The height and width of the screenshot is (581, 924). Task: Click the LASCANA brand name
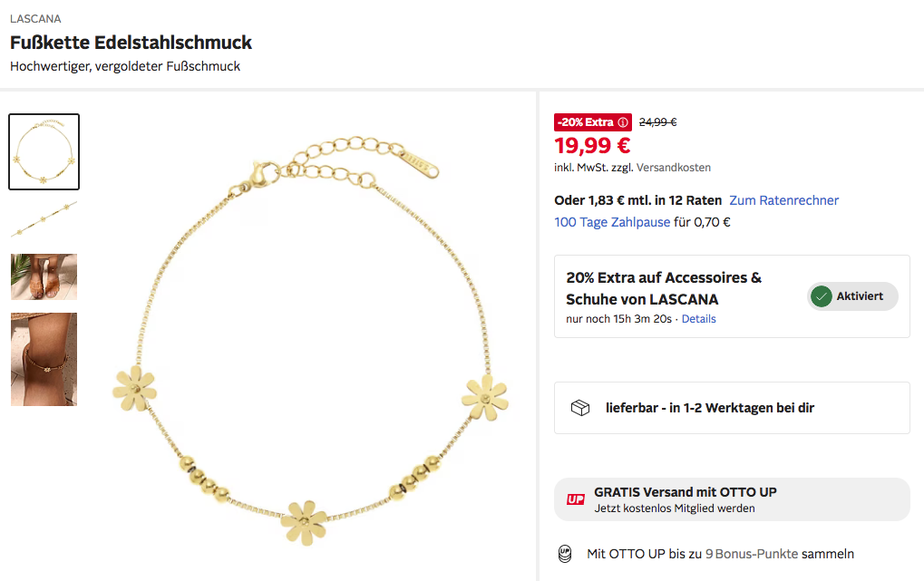click(x=35, y=18)
